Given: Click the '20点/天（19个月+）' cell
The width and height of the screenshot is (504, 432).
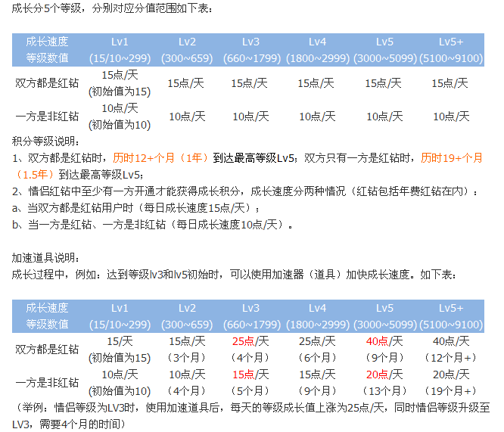Looking at the screenshot, I should (x=451, y=383).
